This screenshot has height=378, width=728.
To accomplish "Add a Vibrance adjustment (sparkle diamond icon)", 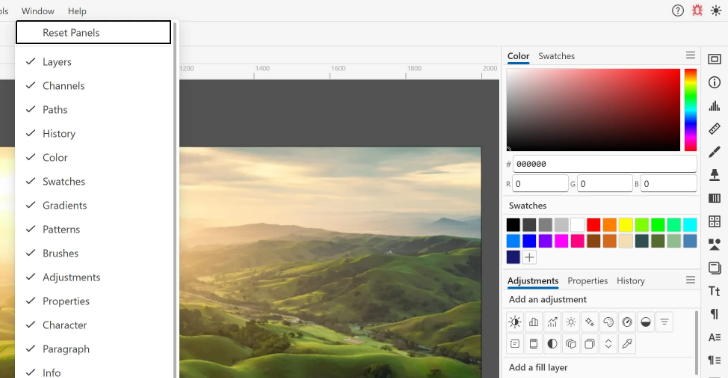I will [590, 322].
